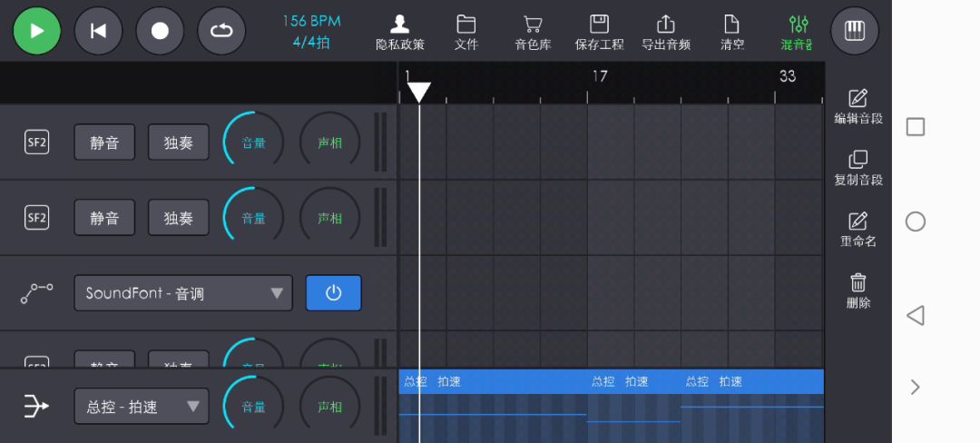Screen dimensions: 980x443
Task: Solo the second SF2 track with 独奏
Action: 178,218
